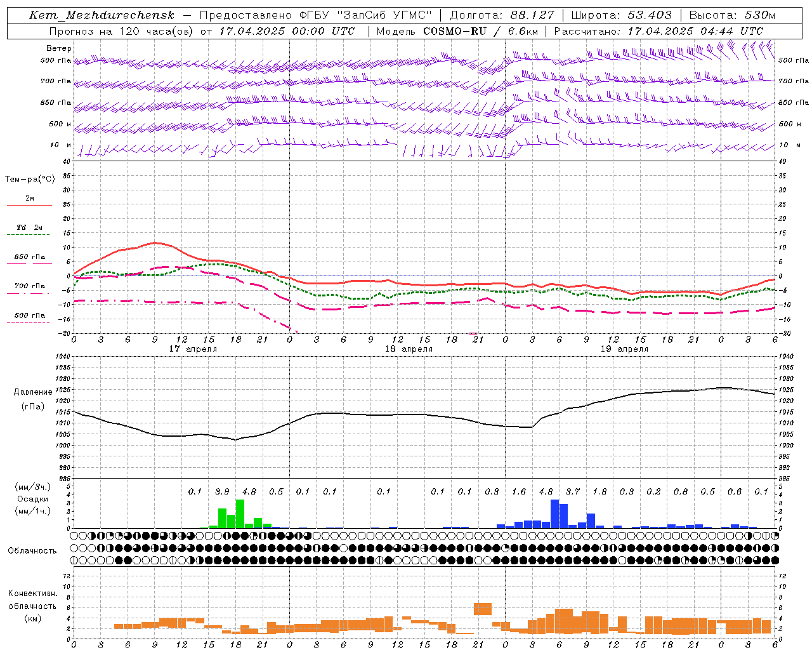Viewport: 812px width, 650px height.
Task: Click the Kem_Mezhdurechensk station title
Action: [x=102, y=15]
